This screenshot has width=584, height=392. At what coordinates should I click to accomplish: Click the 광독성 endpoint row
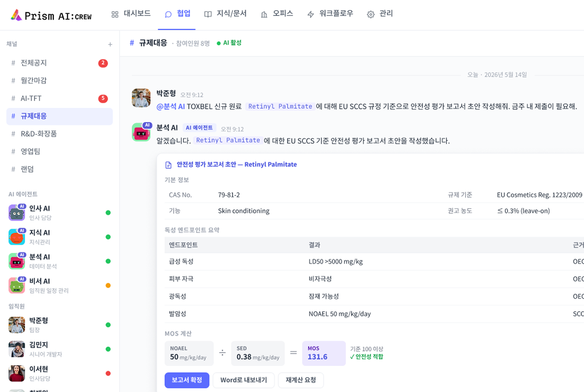tap(374, 296)
